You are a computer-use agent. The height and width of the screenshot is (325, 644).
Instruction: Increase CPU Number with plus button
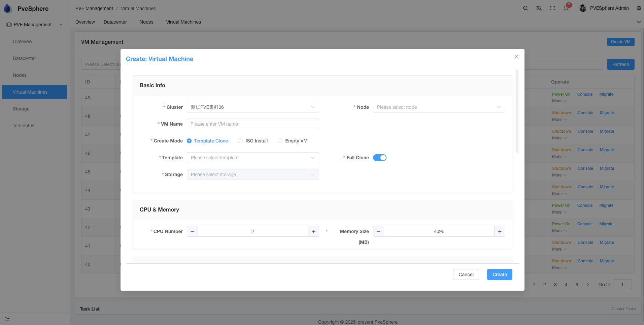(313, 231)
